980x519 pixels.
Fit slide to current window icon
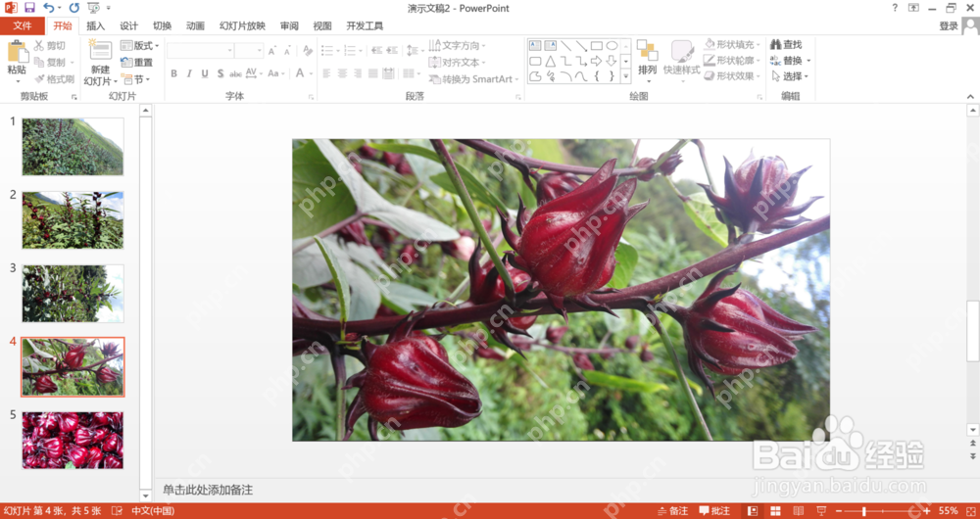(x=968, y=511)
